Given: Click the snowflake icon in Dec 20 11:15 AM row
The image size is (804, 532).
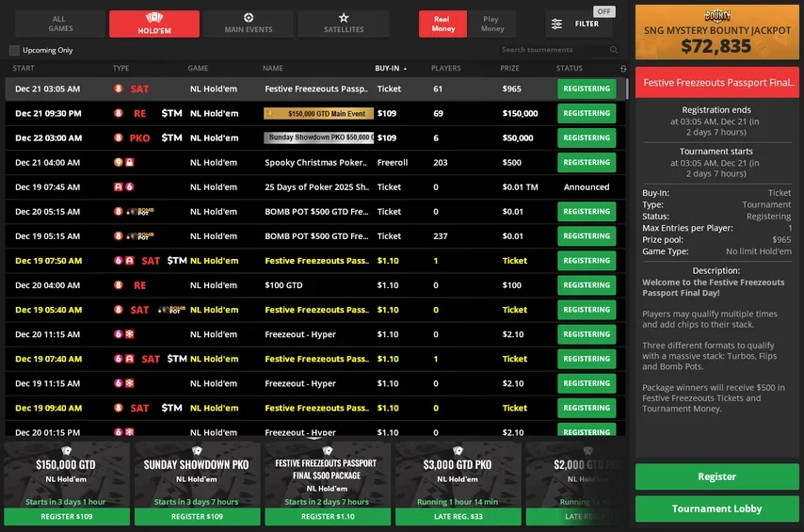Looking at the screenshot, I should coord(129,334).
